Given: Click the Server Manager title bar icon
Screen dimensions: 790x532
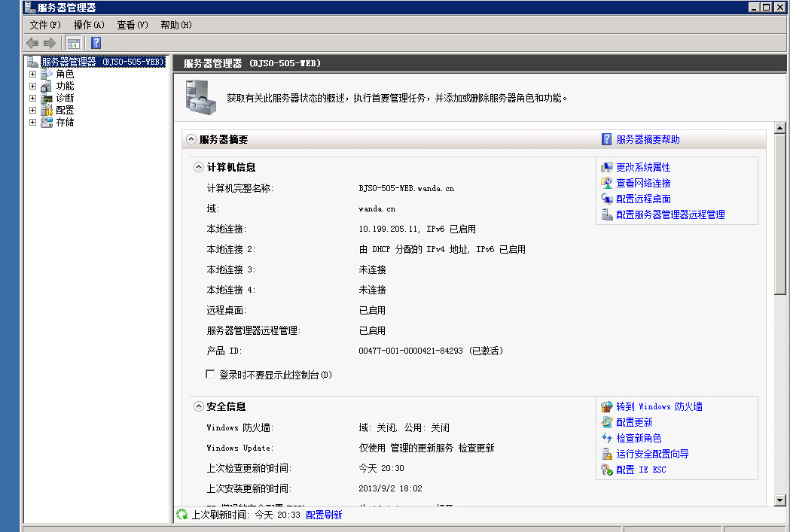Looking at the screenshot, I should point(29,7).
